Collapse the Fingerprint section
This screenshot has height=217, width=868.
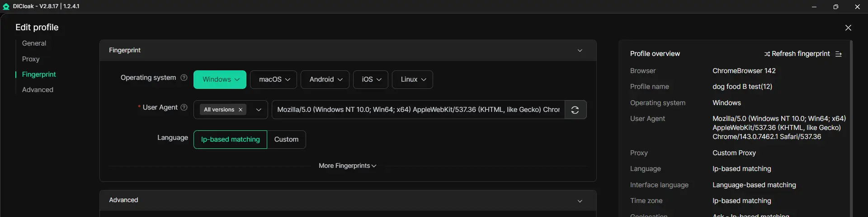click(x=580, y=51)
